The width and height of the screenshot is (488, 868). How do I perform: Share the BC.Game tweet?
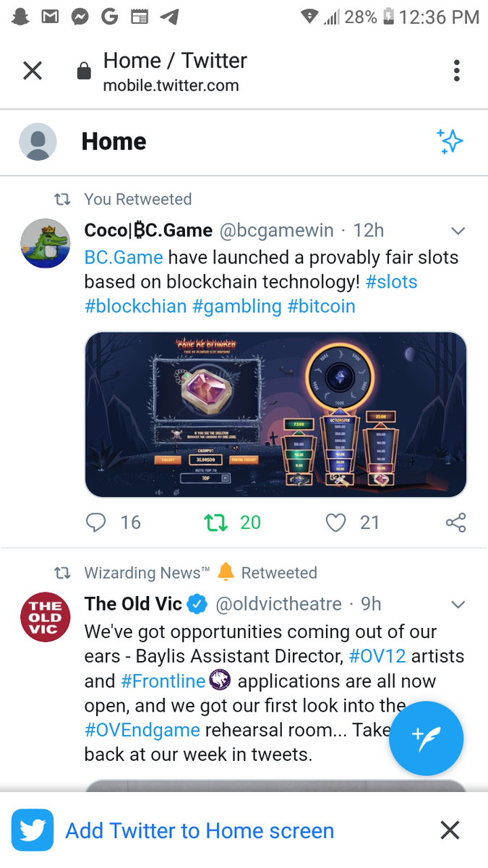point(455,522)
